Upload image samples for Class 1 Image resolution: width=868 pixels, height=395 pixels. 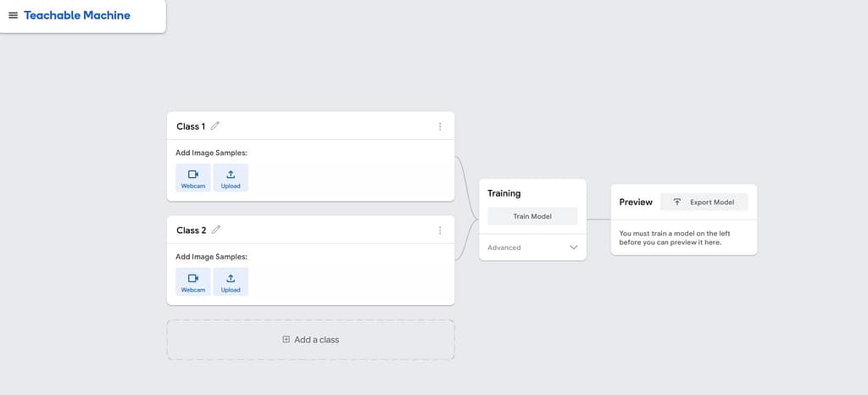pos(231,178)
